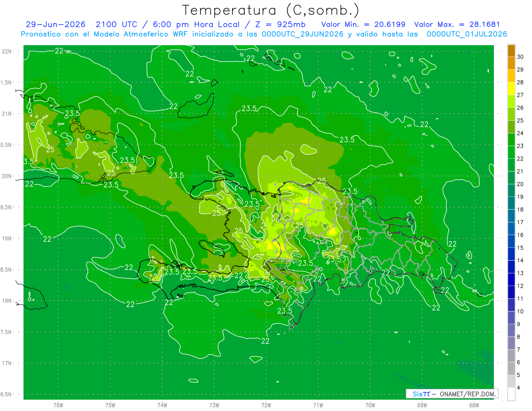Click the "2100 UTC" time text

[x=116, y=24]
